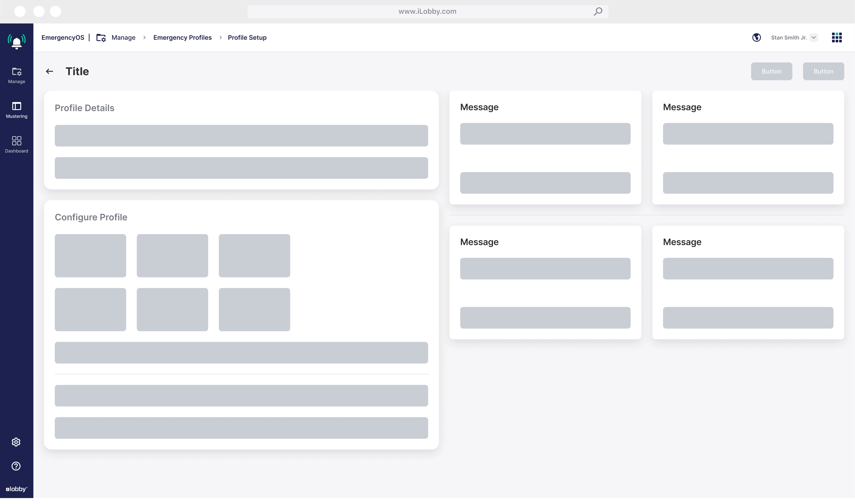Click the Stan Smith Jr. user name
Viewport: 855px width, 504px height.
click(789, 38)
